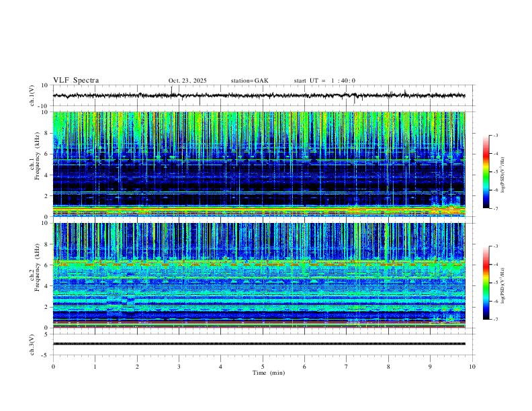This screenshot has width=532, height=411.
Task: Click the 'ch.1 Frequency (kHz)' axis label
Action: pos(35,156)
